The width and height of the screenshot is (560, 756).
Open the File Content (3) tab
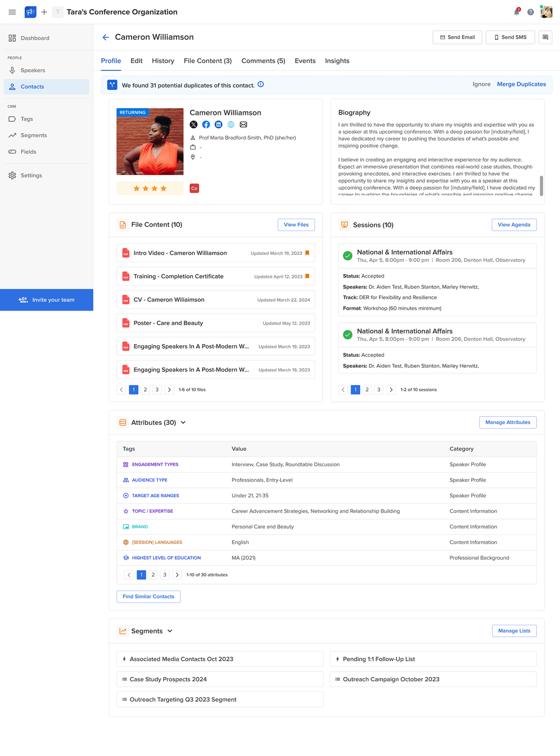click(x=208, y=61)
